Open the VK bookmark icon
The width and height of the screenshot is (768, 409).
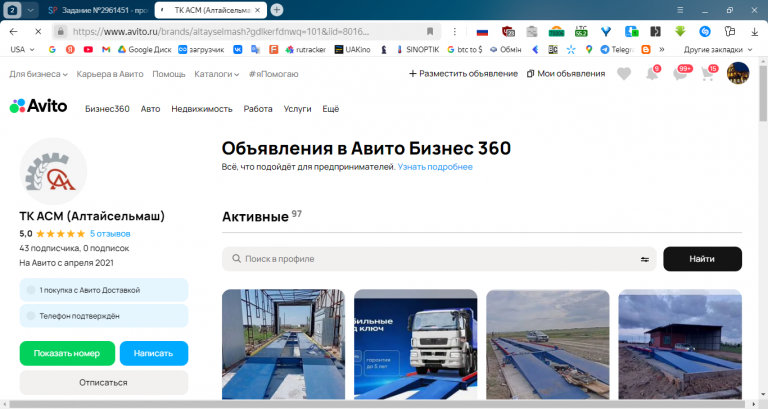(x=238, y=49)
